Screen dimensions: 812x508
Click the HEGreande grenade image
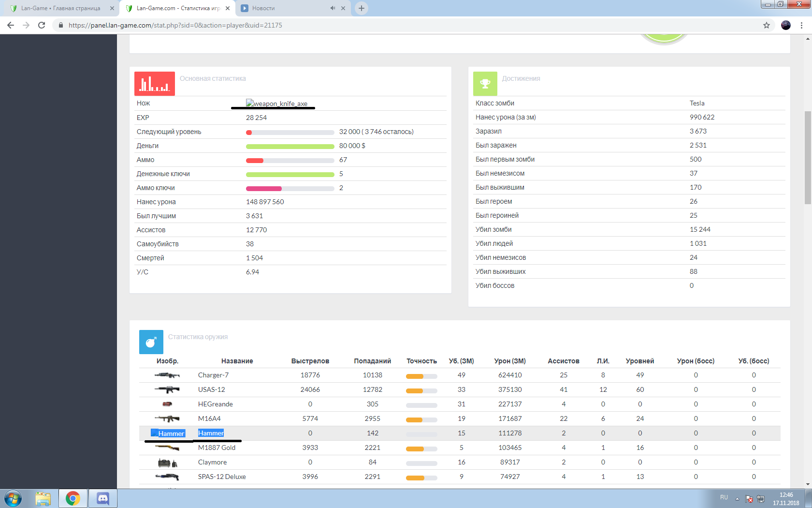pyautogui.click(x=167, y=404)
